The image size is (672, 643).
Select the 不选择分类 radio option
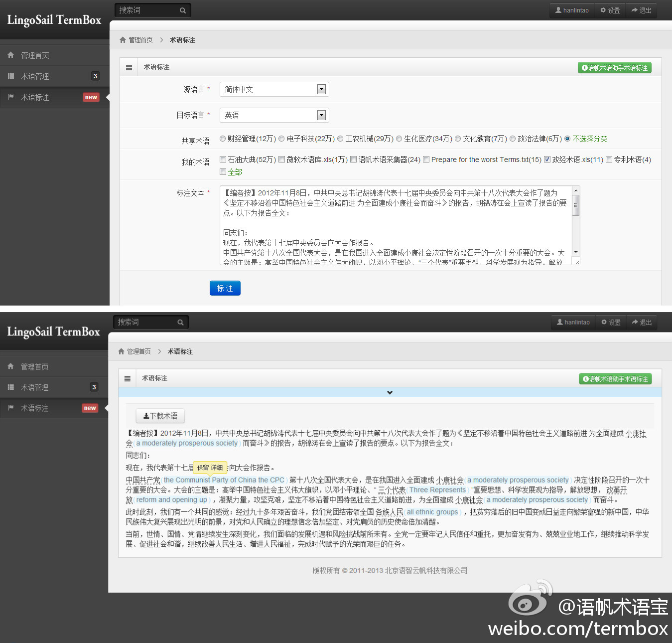click(x=567, y=139)
